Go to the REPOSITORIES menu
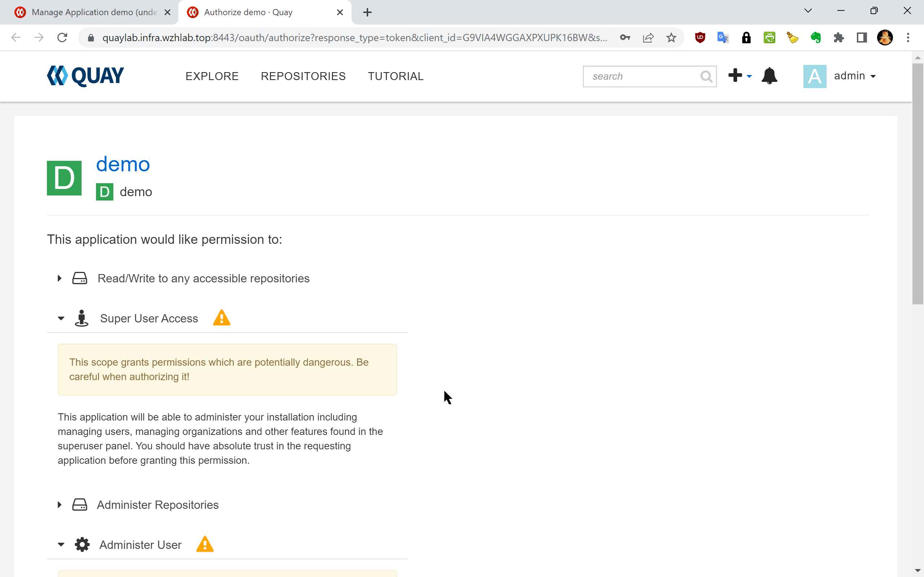This screenshot has height=577, width=924. click(x=303, y=76)
